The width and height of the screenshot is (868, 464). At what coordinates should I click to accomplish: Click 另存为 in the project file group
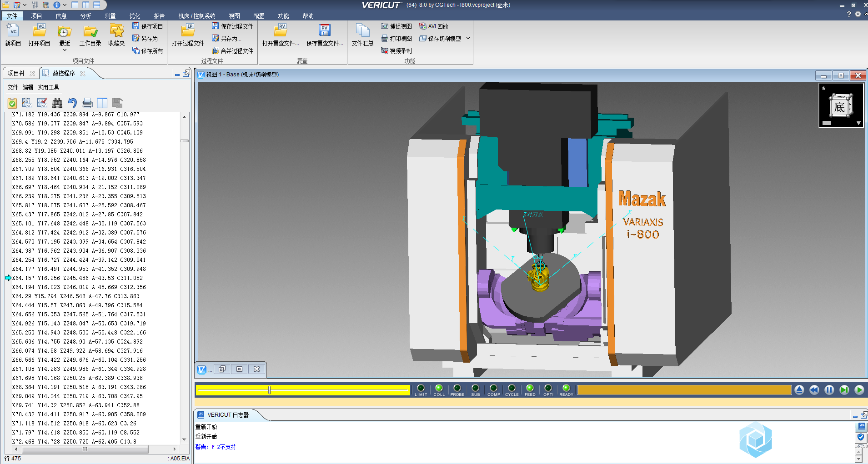click(x=145, y=39)
